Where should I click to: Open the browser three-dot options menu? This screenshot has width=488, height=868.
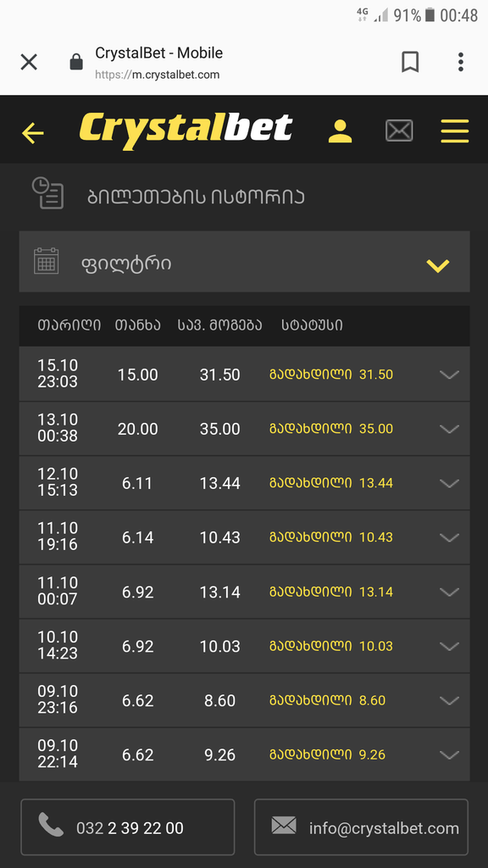(x=460, y=62)
